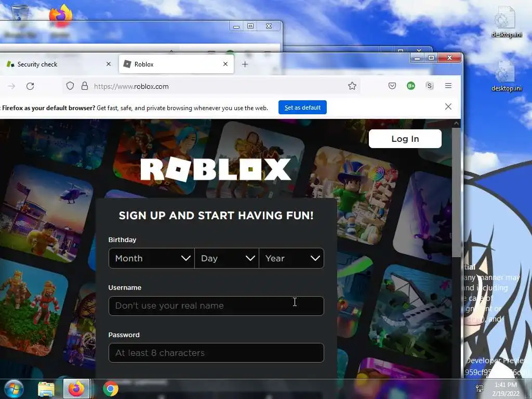Image resolution: width=532 pixels, height=399 pixels.
Task: Click the address bar URL
Action: tap(131, 87)
